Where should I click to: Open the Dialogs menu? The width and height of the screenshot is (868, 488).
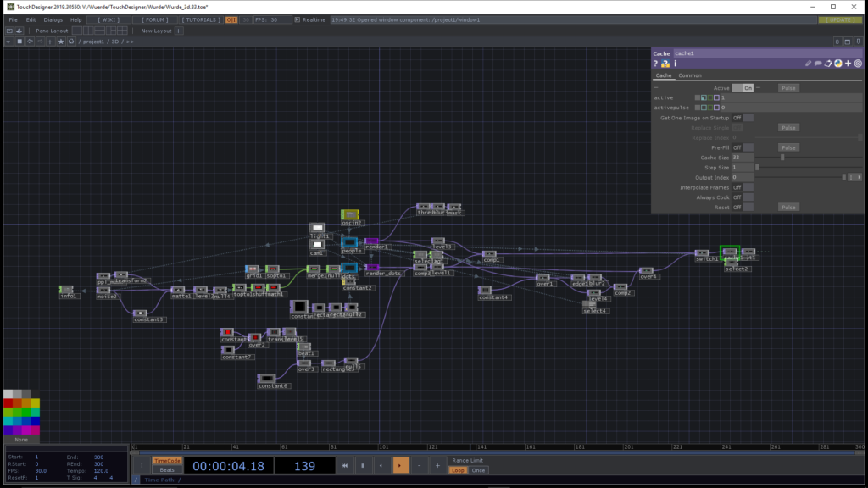coord(53,19)
